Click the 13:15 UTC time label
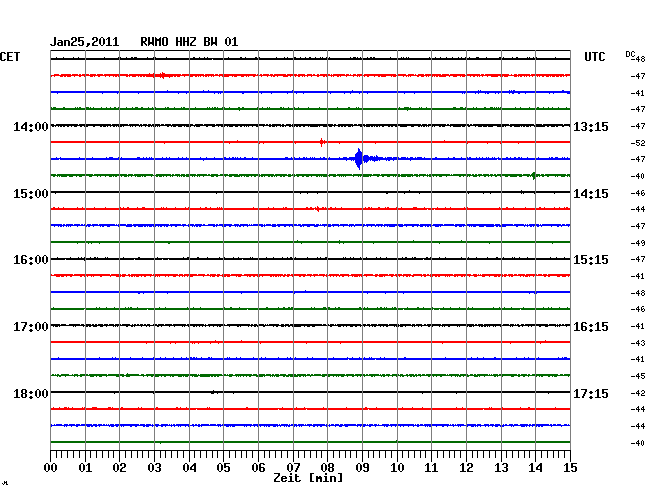650x494 pixels. [591, 126]
